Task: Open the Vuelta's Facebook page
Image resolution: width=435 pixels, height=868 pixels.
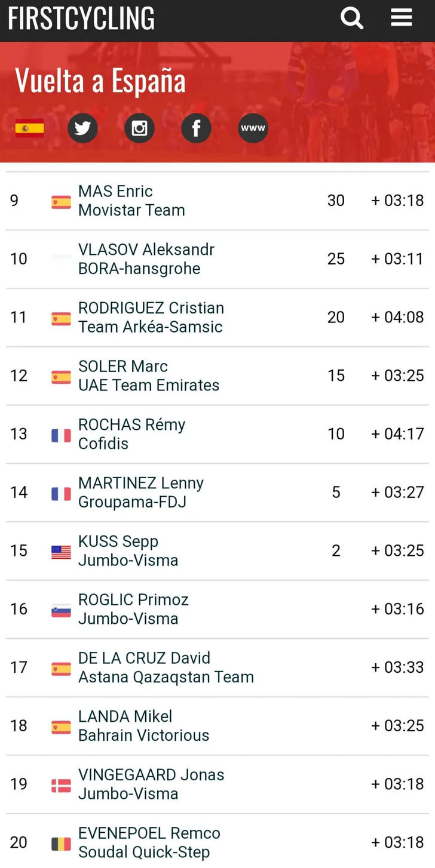Action: (x=196, y=128)
